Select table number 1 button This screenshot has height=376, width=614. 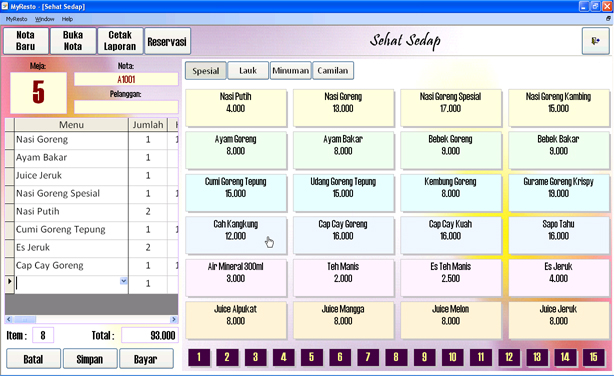pyautogui.click(x=199, y=357)
